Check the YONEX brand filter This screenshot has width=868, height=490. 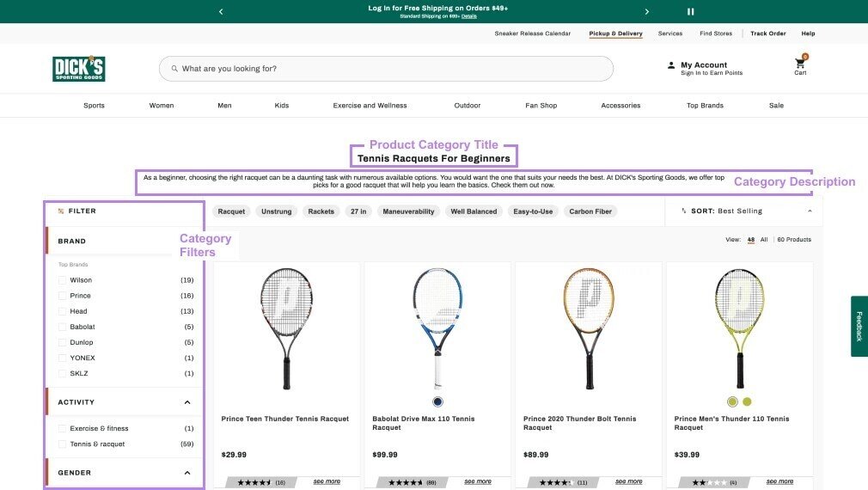pos(62,358)
